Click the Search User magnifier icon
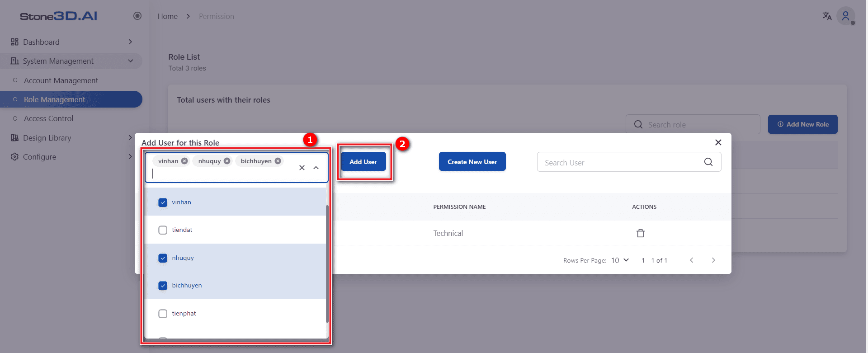Image resolution: width=868 pixels, height=353 pixels. (x=708, y=162)
